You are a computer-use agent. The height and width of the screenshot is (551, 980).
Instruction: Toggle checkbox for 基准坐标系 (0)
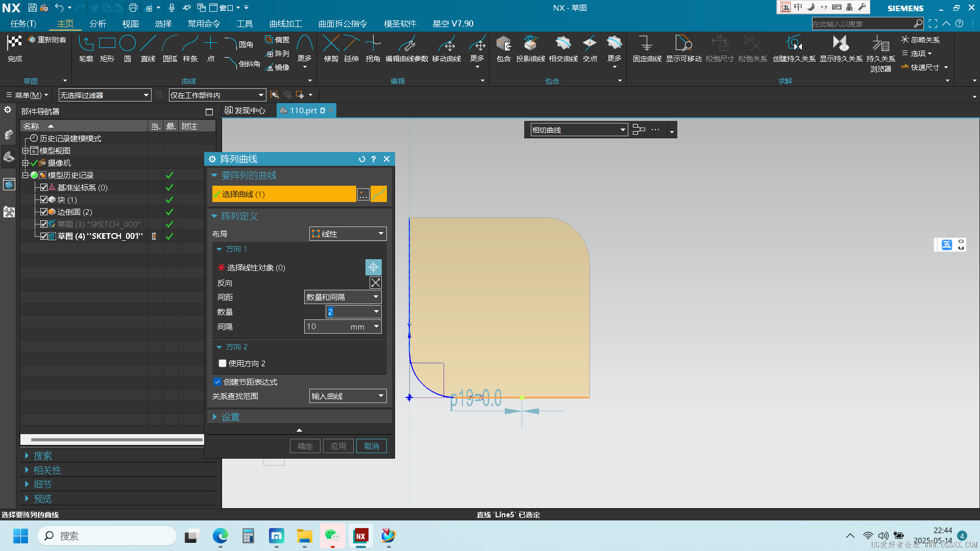click(44, 187)
